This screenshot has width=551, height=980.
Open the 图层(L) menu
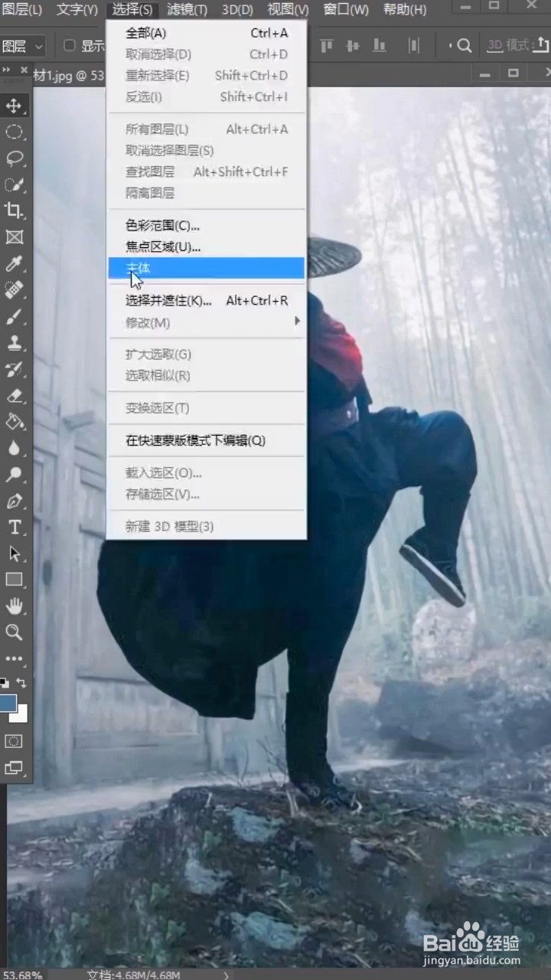[21, 10]
